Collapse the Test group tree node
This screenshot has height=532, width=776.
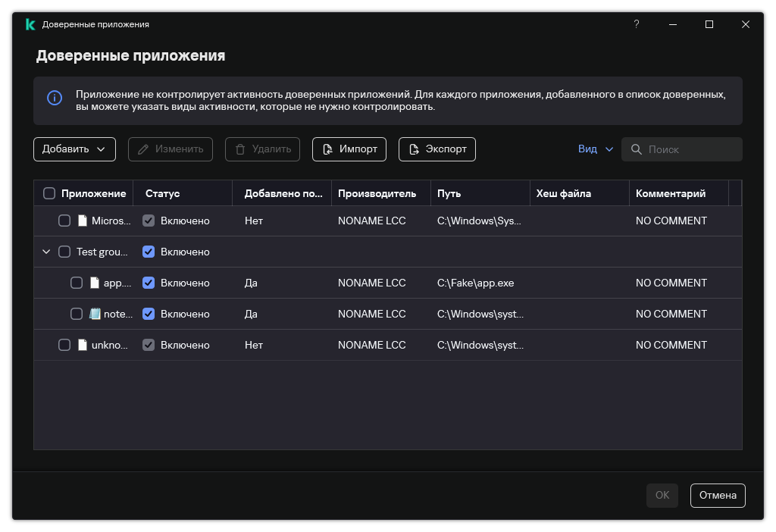[x=46, y=252]
